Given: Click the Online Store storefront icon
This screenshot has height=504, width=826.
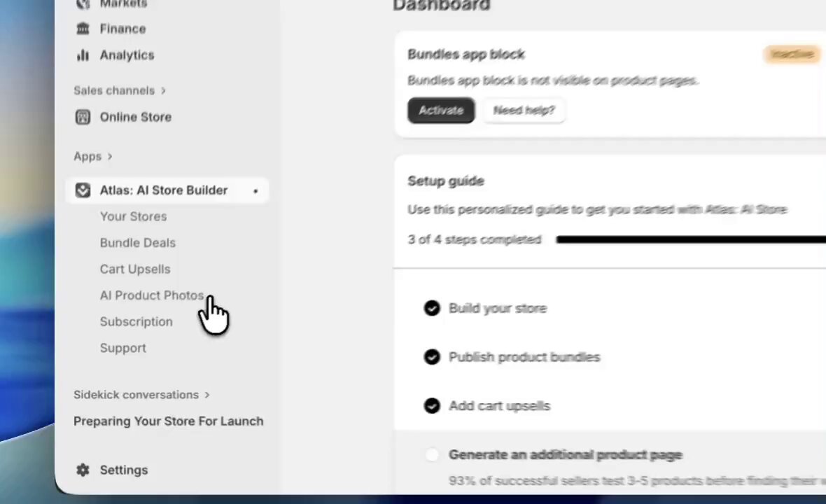Looking at the screenshot, I should coord(83,117).
